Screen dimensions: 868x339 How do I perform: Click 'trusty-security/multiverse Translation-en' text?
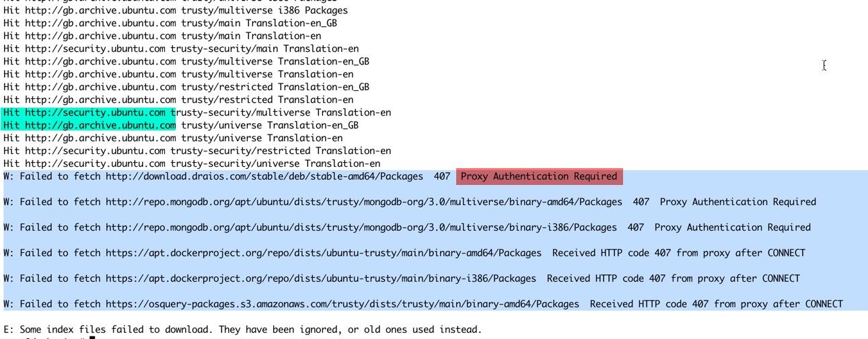point(281,112)
